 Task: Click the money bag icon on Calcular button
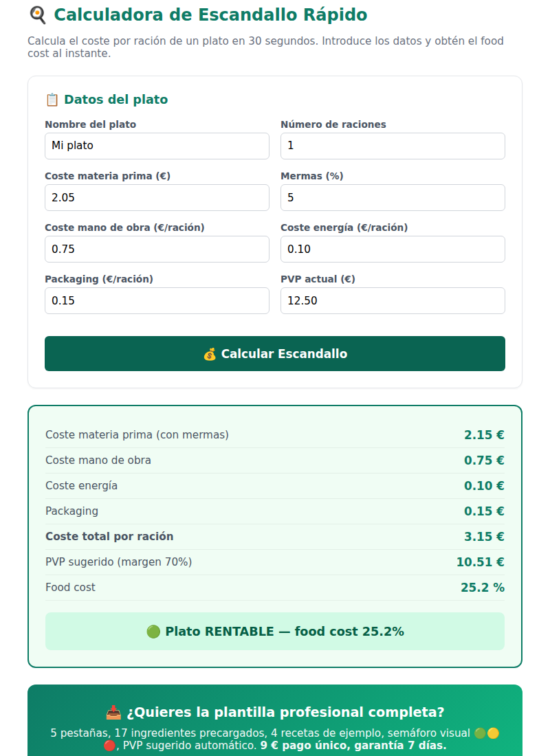pyautogui.click(x=210, y=355)
